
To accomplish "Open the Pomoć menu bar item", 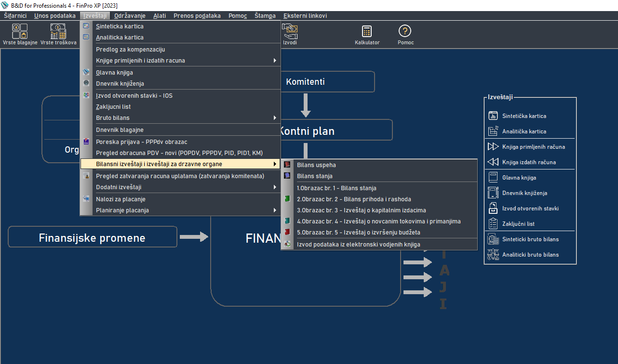I will pos(238,15).
